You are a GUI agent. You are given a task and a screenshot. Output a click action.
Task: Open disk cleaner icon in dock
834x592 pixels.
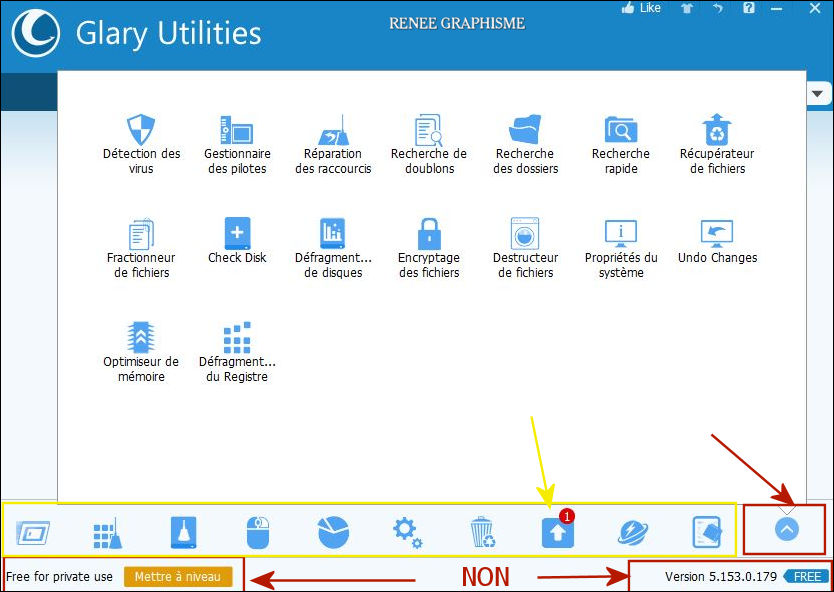(184, 532)
